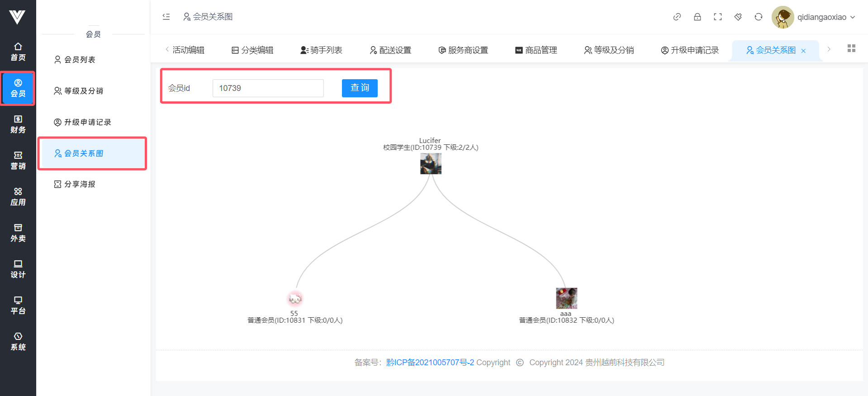Viewport: 868px width, 396px height.
Task: Toggle fullscreen mode icon
Action: pos(717,17)
